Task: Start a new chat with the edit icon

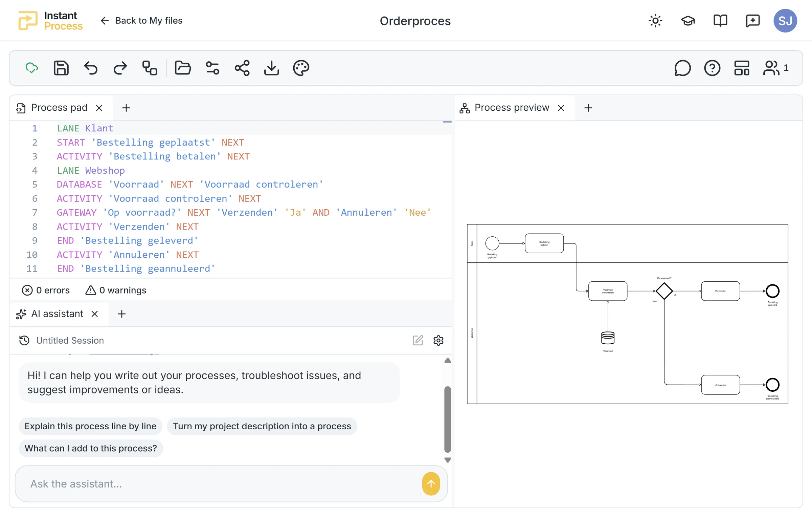Action: pyautogui.click(x=418, y=341)
